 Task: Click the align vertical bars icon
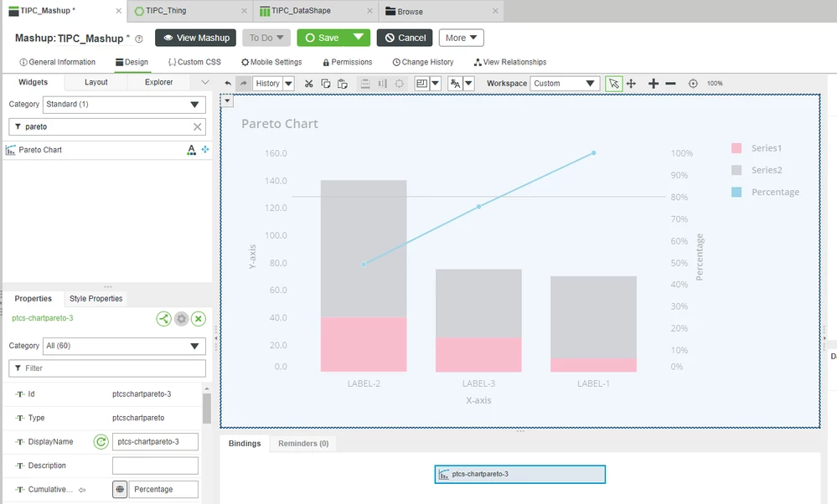tap(382, 83)
